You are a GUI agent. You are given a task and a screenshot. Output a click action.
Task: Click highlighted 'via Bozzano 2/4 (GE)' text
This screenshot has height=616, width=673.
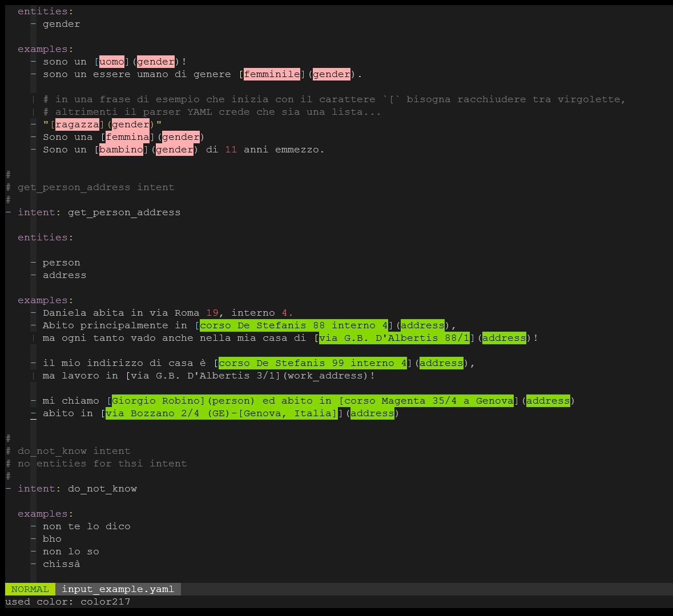(168, 413)
